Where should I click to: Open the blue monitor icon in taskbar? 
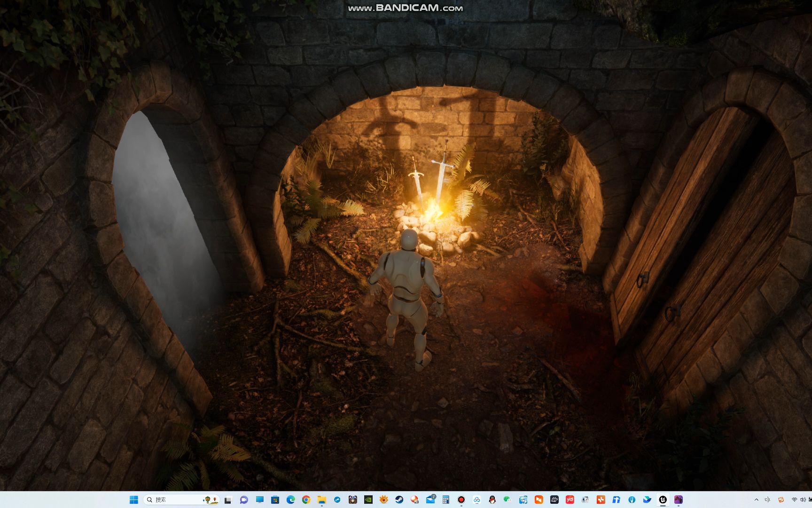(259, 500)
